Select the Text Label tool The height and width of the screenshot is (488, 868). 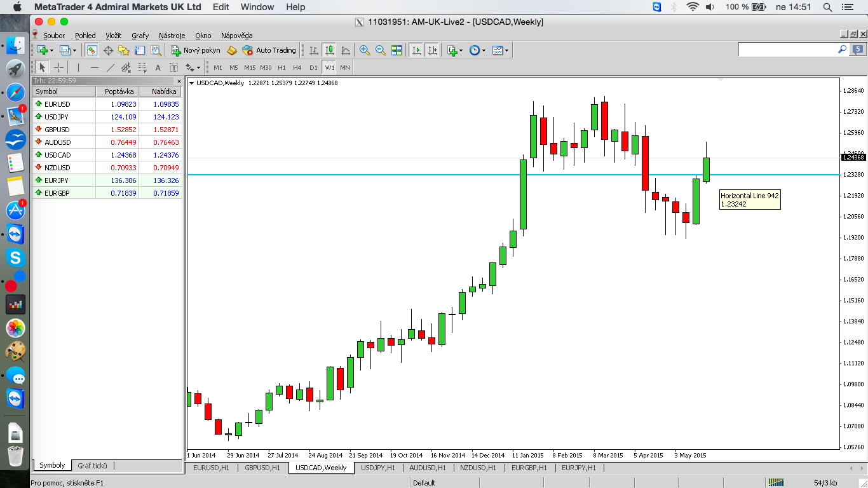[x=173, y=67]
